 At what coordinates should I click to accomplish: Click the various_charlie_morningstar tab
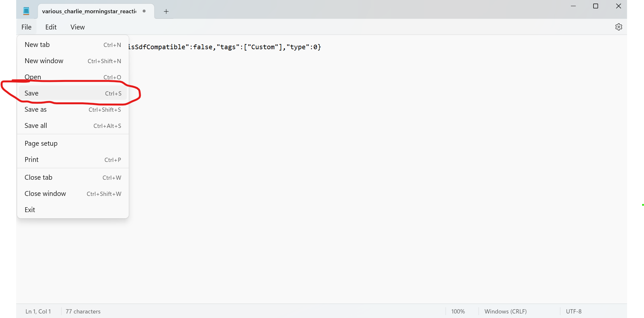pyautogui.click(x=89, y=11)
